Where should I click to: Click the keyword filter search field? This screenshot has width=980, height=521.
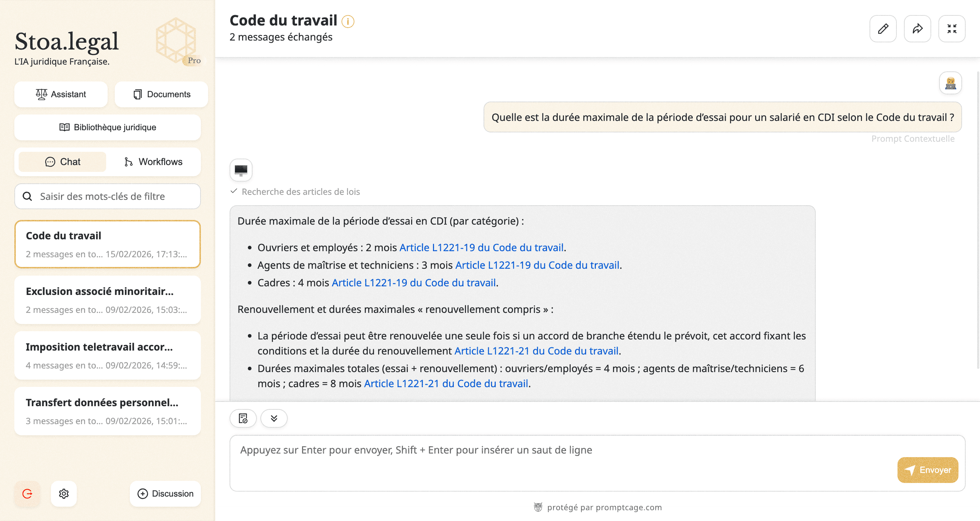tap(107, 196)
